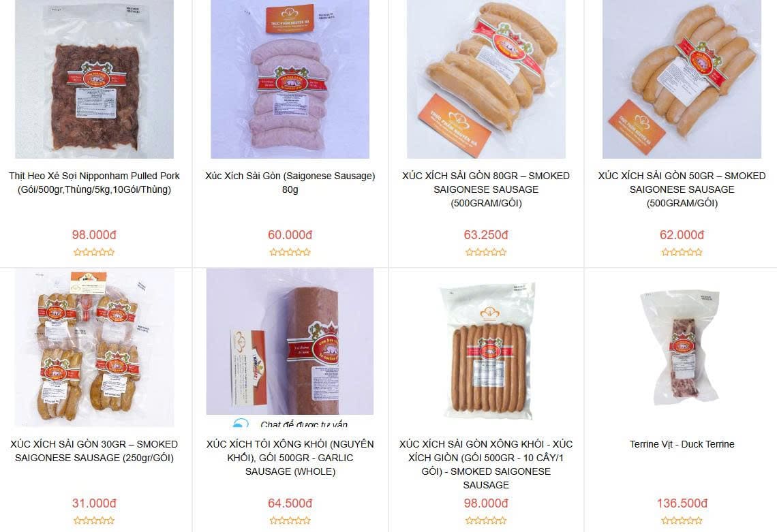Viewport: 777px width, 532px height.
Task: Open the Duck Terrine product photo
Action: tap(682, 347)
